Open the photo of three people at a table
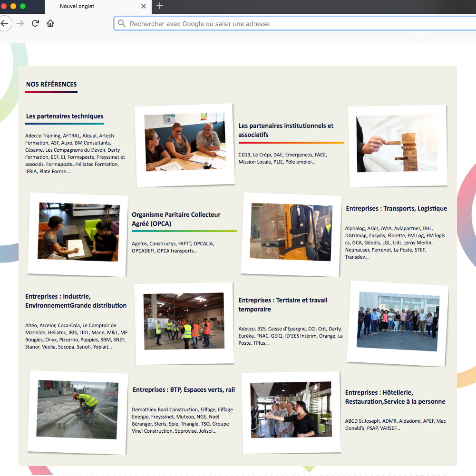 pyautogui.click(x=185, y=145)
